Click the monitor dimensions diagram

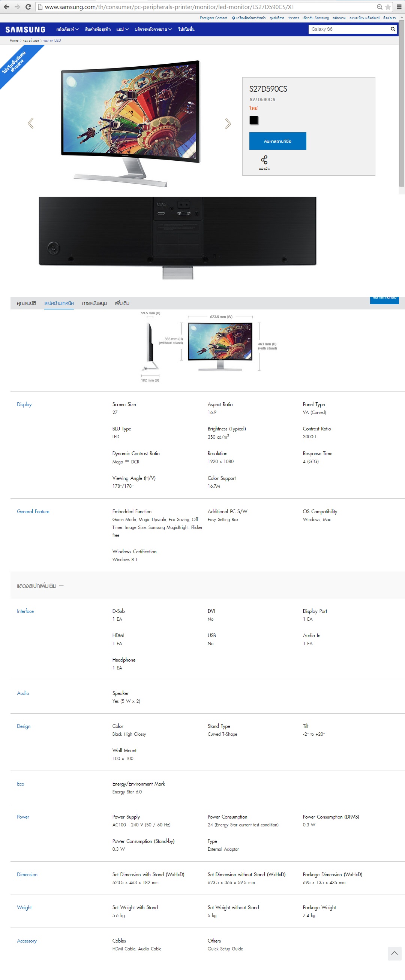tap(209, 347)
